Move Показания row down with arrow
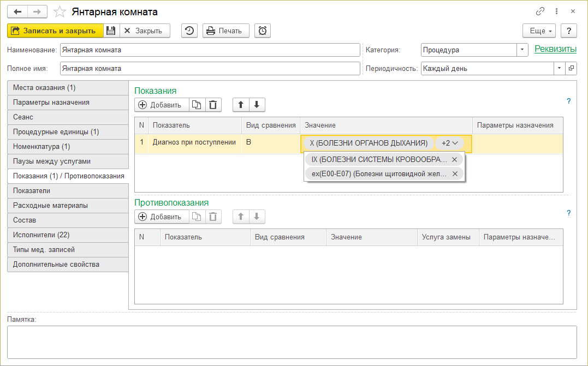This screenshot has height=366, width=588. 257,105
